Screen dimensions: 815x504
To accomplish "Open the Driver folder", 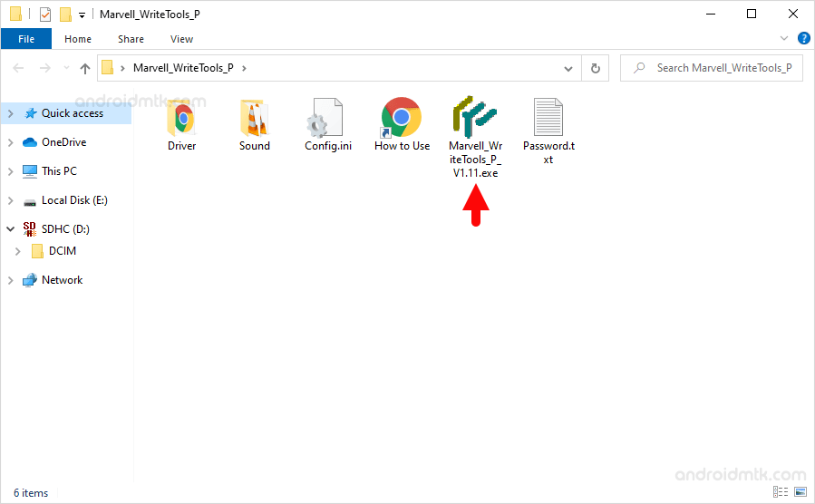I will (181, 119).
